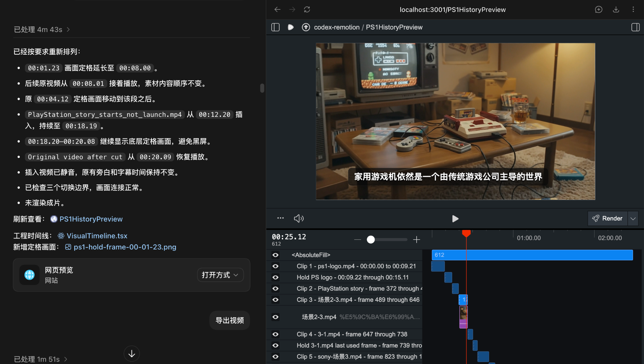Go back in the preview browser
Screen dimensions: 644x364
click(277, 9)
